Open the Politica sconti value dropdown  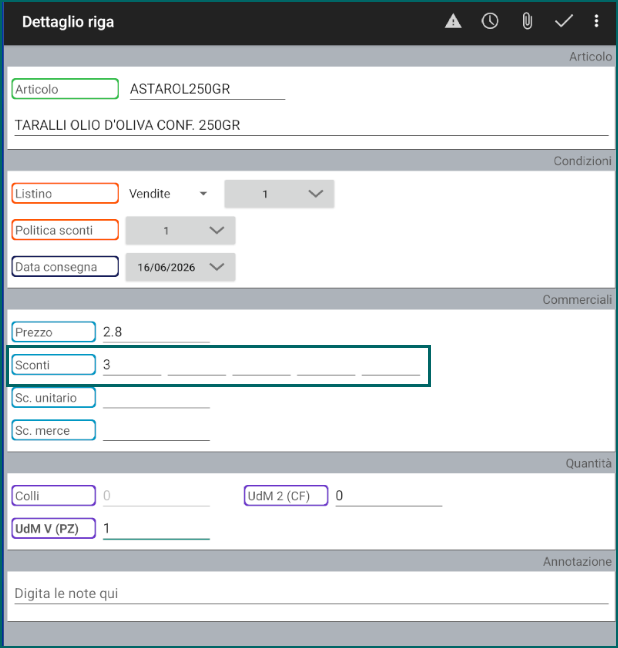point(181,231)
